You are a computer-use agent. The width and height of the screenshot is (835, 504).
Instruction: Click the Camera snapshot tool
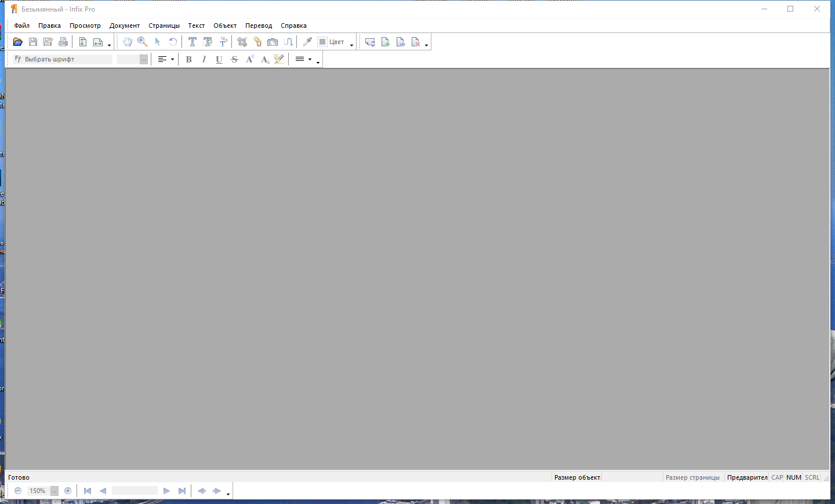273,42
